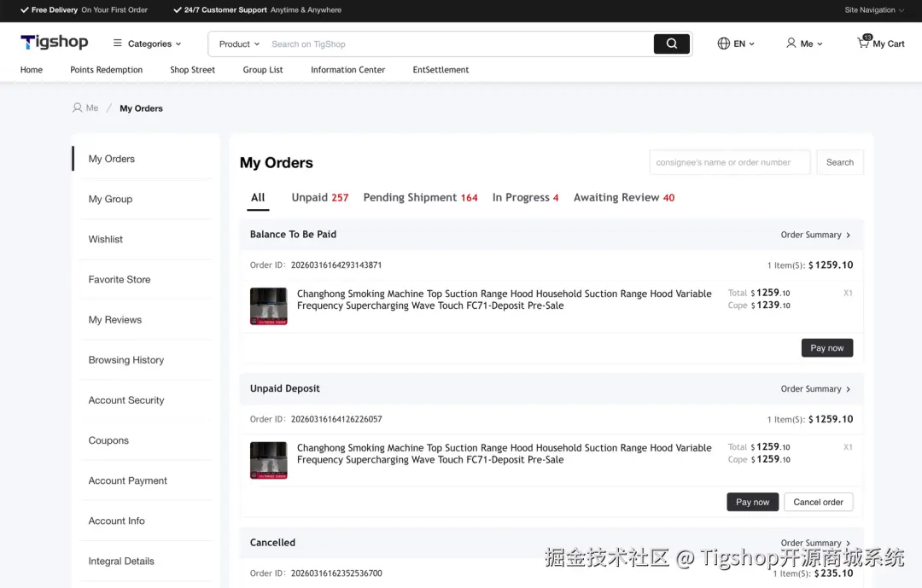Open Order Summary for Cancelled order
The height and width of the screenshot is (588, 922).
pyautogui.click(x=815, y=543)
